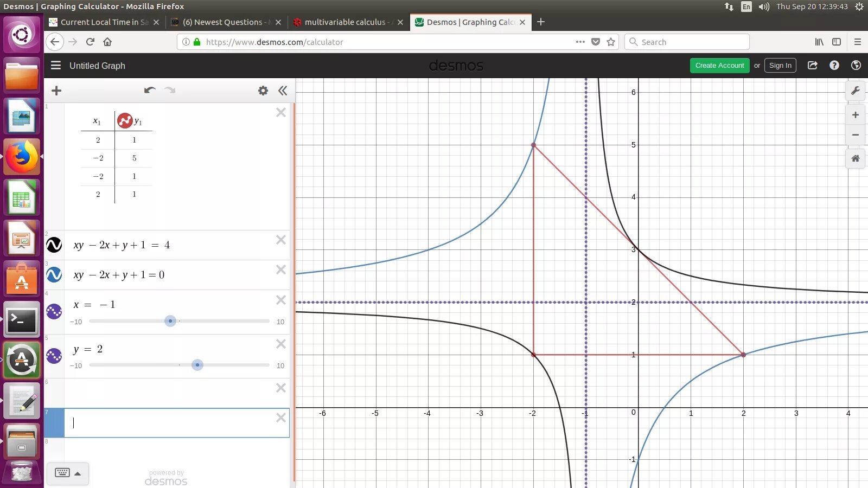Open language globe menu
The height and width of the screenshot is (488, 868).
point(856,66)
